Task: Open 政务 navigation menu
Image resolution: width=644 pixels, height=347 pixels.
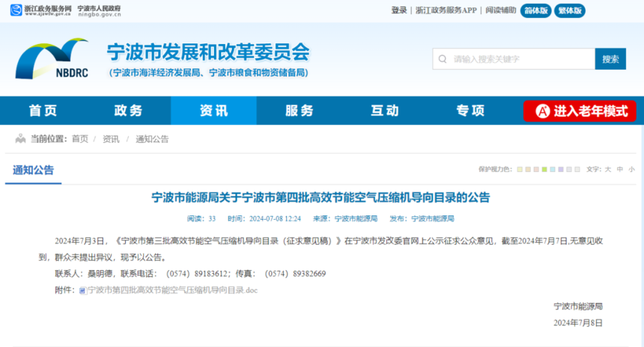Action: click(x=128, y=111)
